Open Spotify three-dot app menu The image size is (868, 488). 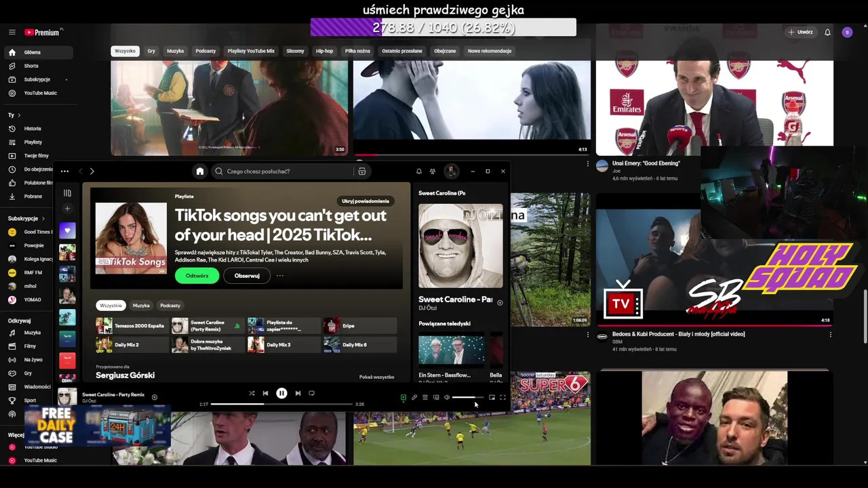click(x=64, y=171)
